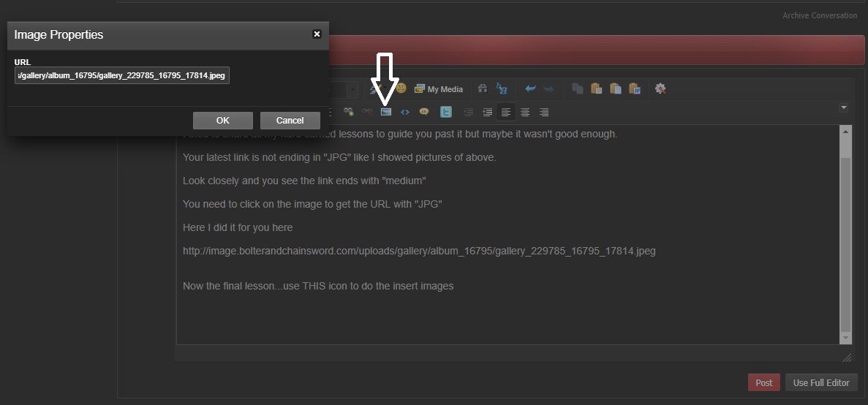The height and width of the screenshot is (405, 868).
Task: Collapse the editor toolbar with the arrow
Action: point(843,107)
